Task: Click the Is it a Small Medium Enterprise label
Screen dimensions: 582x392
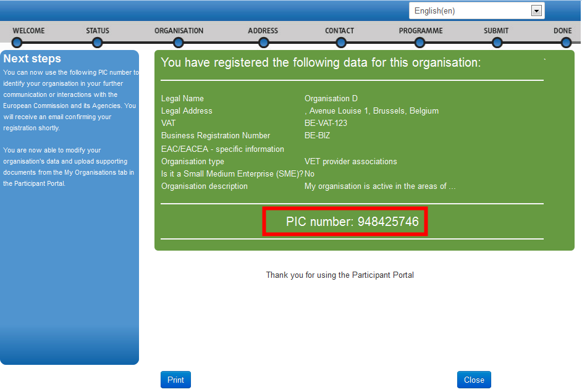Action: [232, 174]
